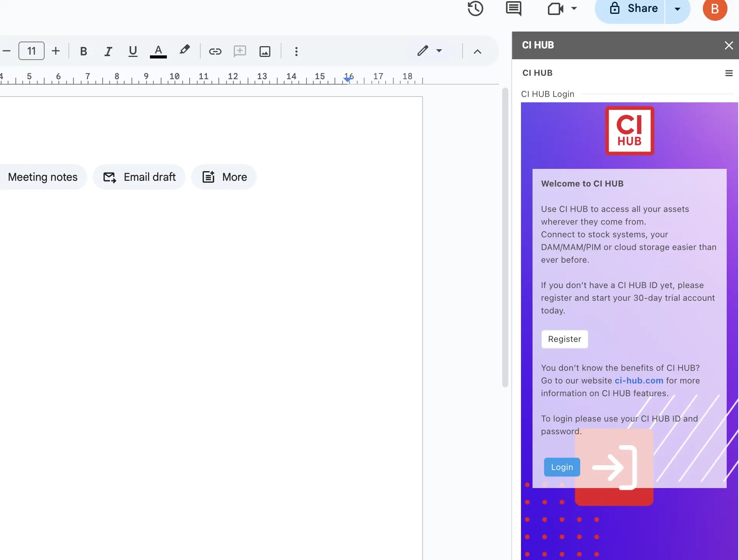Select the Meeting notes template chip

pos(43,177)
